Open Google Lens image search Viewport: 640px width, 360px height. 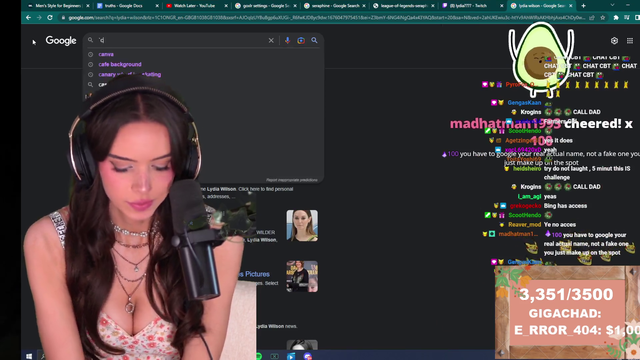pyautogui.click(x=301, y=40)
